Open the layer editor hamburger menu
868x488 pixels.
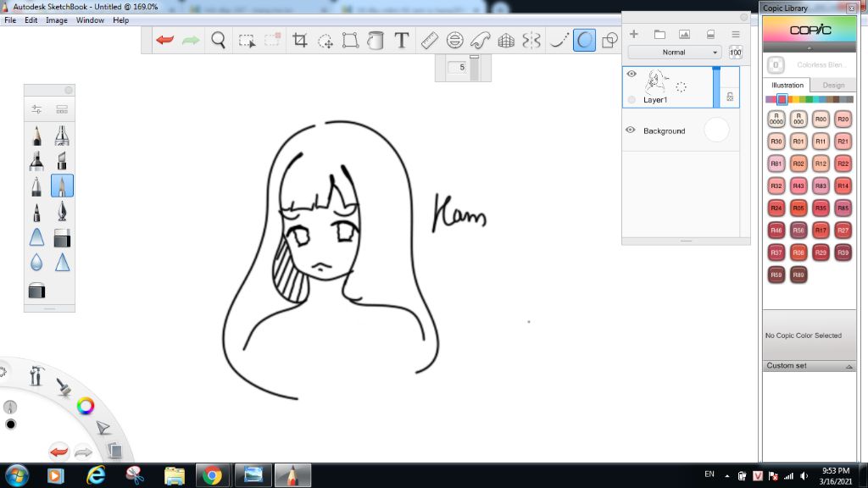click(x=736, y=34)
